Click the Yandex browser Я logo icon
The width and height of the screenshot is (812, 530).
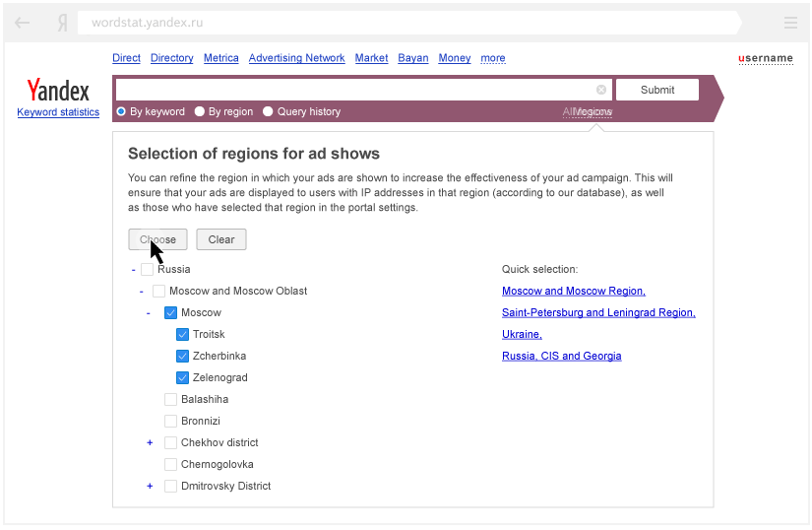[63, 23]
